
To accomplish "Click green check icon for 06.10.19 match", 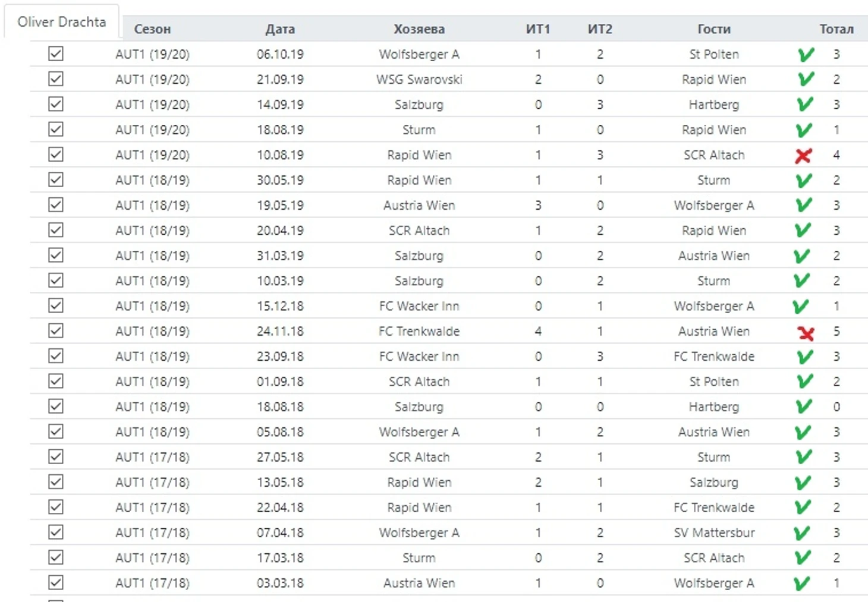I will coord(806,55).
